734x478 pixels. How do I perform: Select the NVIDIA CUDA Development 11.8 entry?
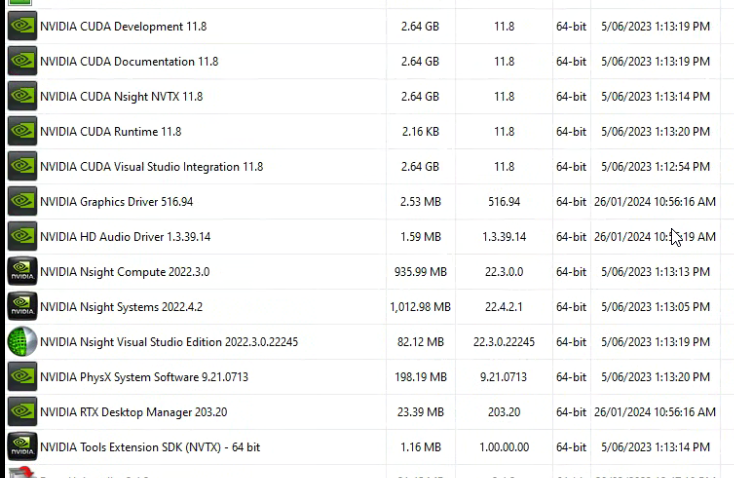coord(123,26)
